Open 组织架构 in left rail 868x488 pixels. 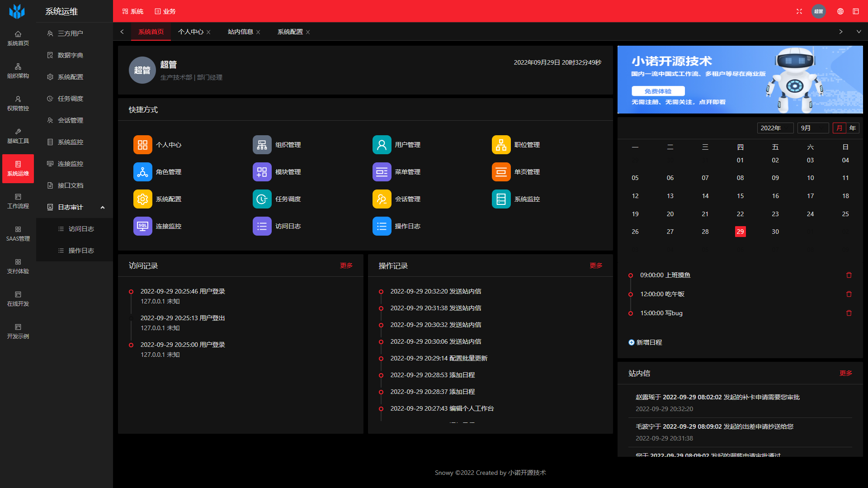point(18,71)
